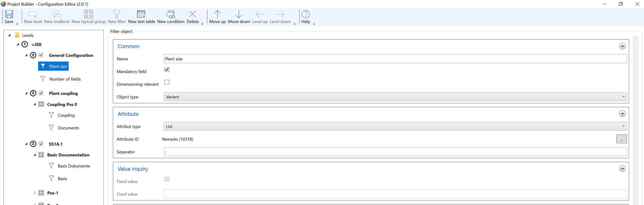
Task: Click the Save icon in toolbar
Action: [9, 14]
